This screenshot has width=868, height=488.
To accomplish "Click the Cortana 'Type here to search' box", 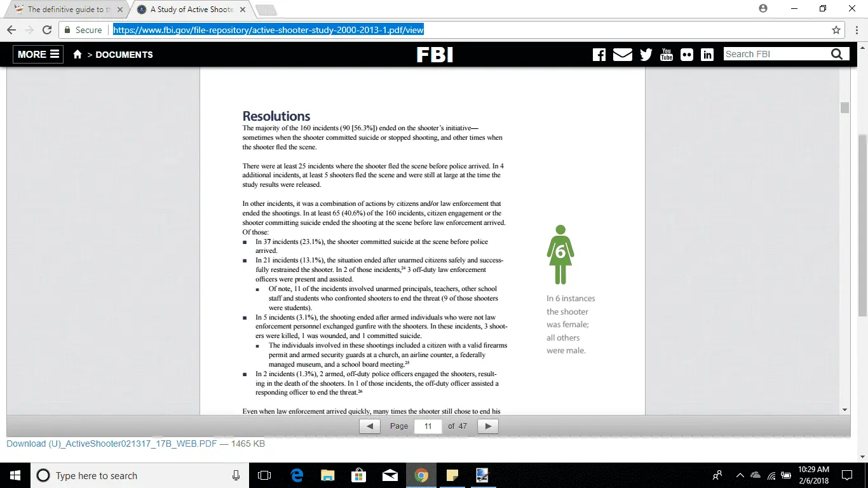I will click(139, 475).
